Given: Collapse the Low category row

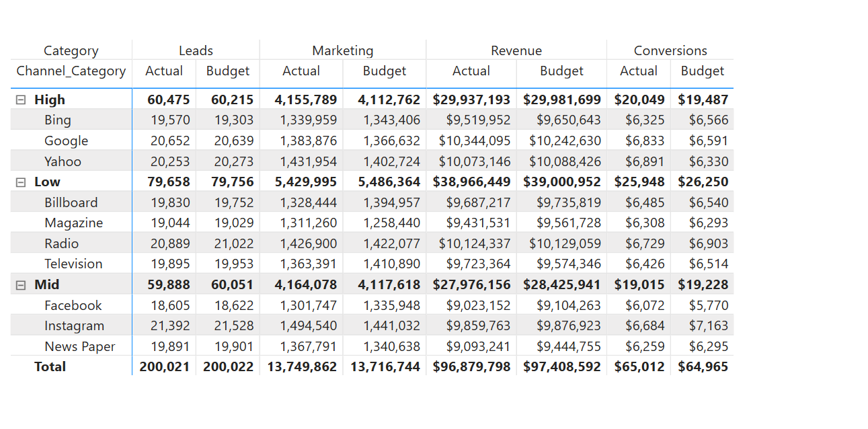Looking at the screenshot, I should [x=21, y=182].
